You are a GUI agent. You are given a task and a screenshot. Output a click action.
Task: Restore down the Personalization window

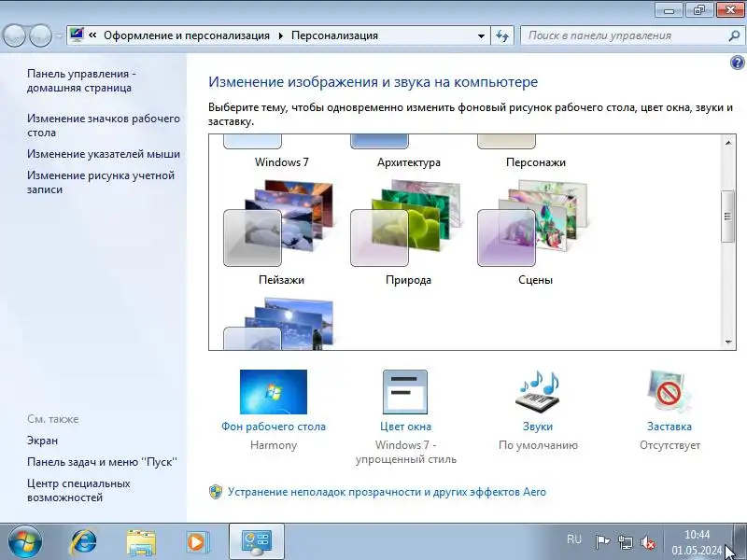click(x=698, y=10)
